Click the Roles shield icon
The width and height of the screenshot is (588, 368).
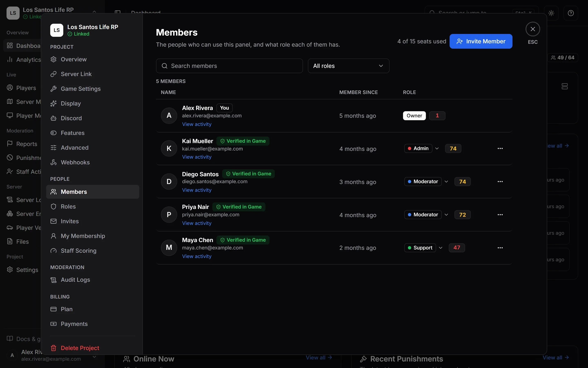(53, 207)
